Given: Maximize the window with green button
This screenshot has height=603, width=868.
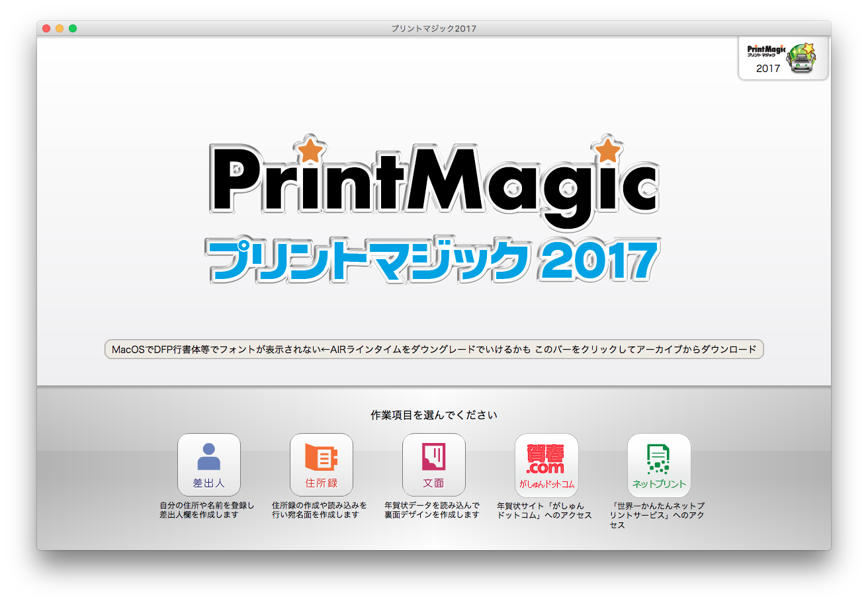Looking at the screenshot, I should coord(73,28).
